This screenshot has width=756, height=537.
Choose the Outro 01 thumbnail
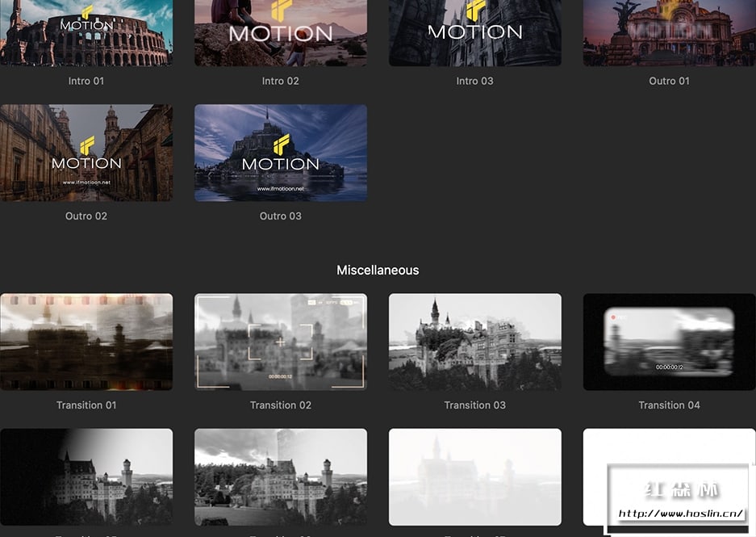click(669, 33)
